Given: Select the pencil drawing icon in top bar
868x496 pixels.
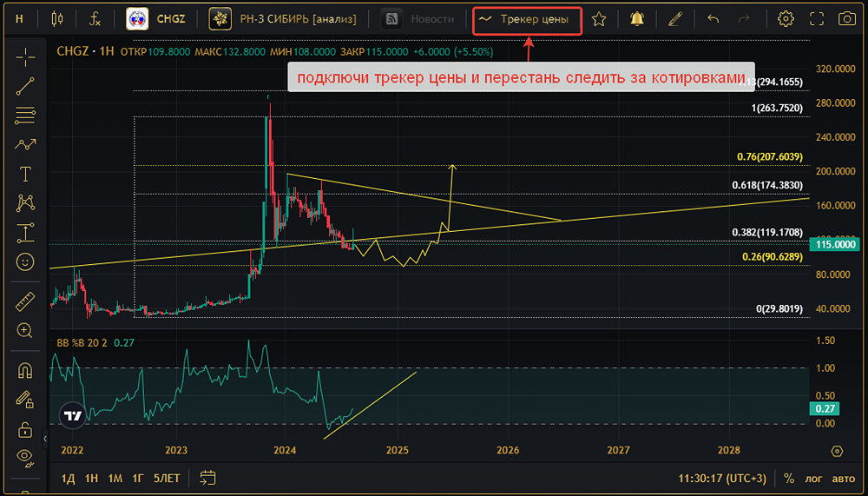Looking at the screenshot, I should tap(674, 19).
